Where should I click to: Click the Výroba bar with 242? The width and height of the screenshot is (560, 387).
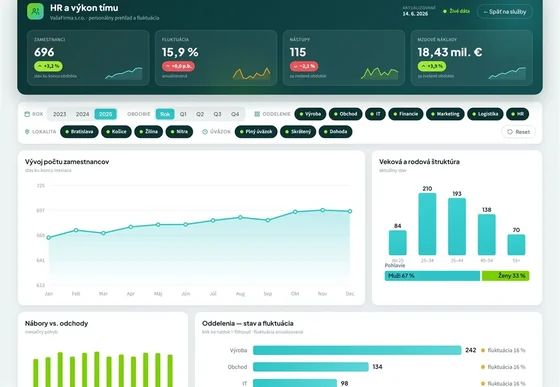(357, 350)
